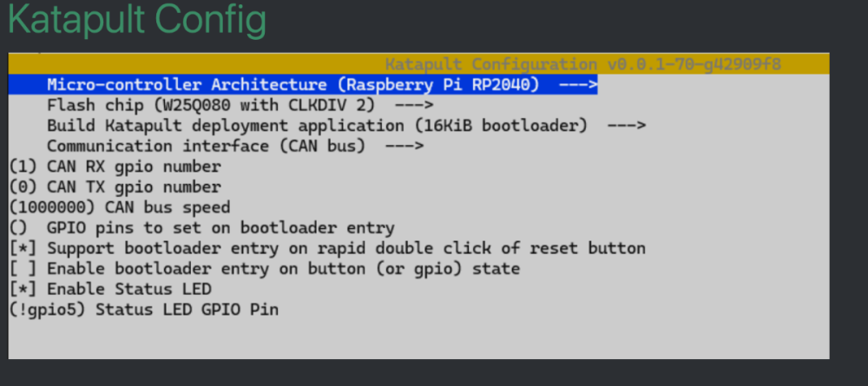Expand the Build Katapult deployment application option
868x386 pixels.
coord(346,126)
